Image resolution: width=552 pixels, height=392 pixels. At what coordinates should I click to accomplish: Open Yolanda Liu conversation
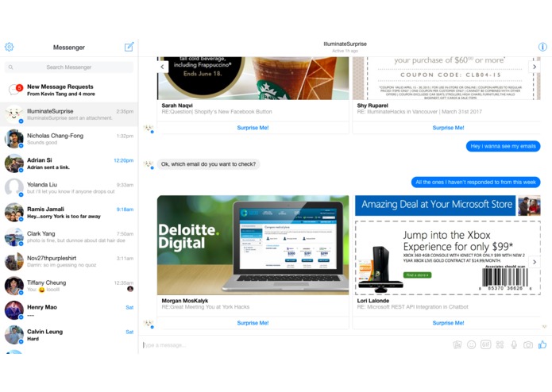pos(69,188)
